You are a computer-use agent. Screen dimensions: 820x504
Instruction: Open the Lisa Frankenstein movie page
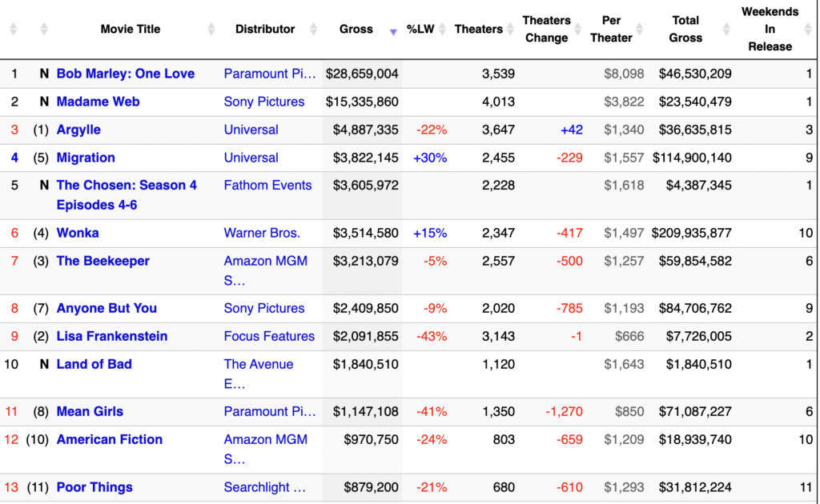(112, 336)
